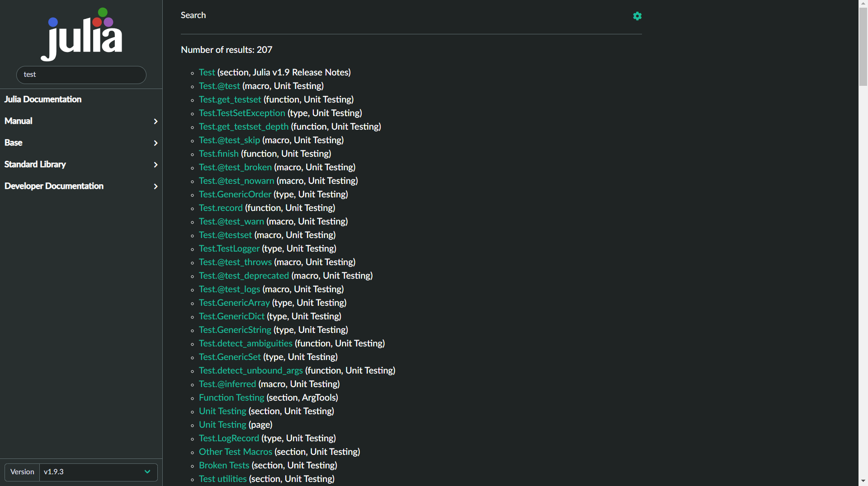This screenshot has height=486, width=868.
Task: Expand the Manual chevron
Action: (156, 121)
